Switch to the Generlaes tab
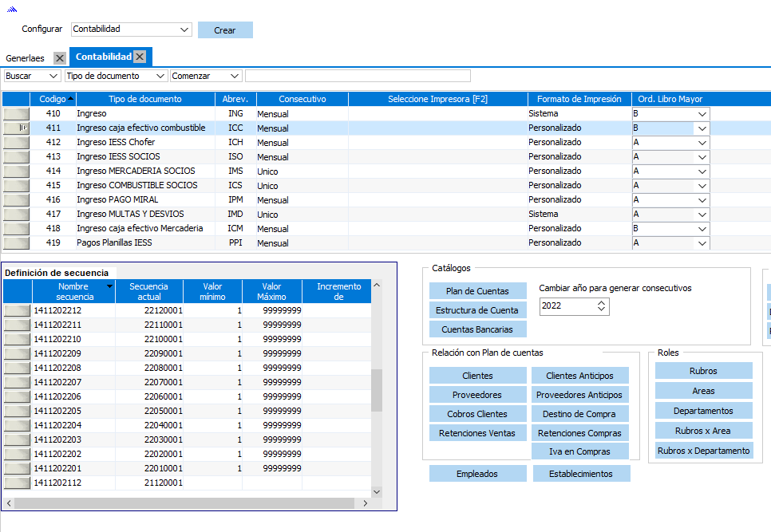Screen dimensions: 771x532 pyautogui.click(x=25, y=58)
